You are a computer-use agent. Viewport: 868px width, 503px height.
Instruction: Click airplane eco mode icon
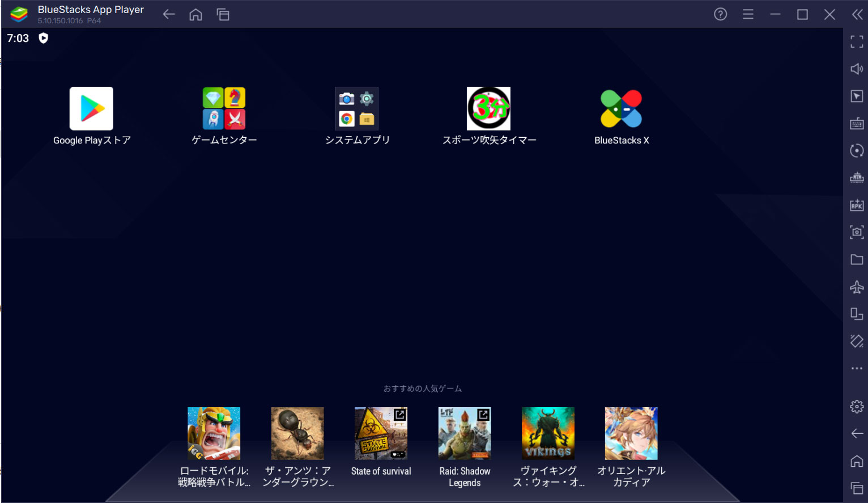point(857,287)
